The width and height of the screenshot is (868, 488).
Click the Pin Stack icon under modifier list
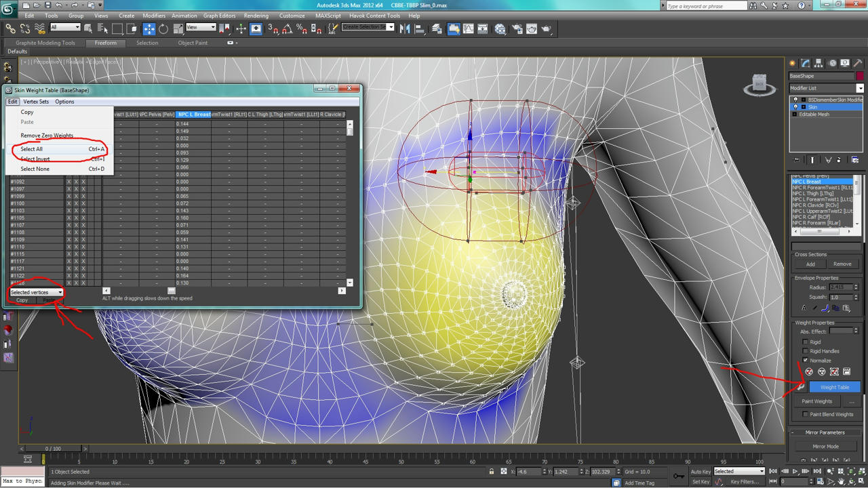coord(797,160)
